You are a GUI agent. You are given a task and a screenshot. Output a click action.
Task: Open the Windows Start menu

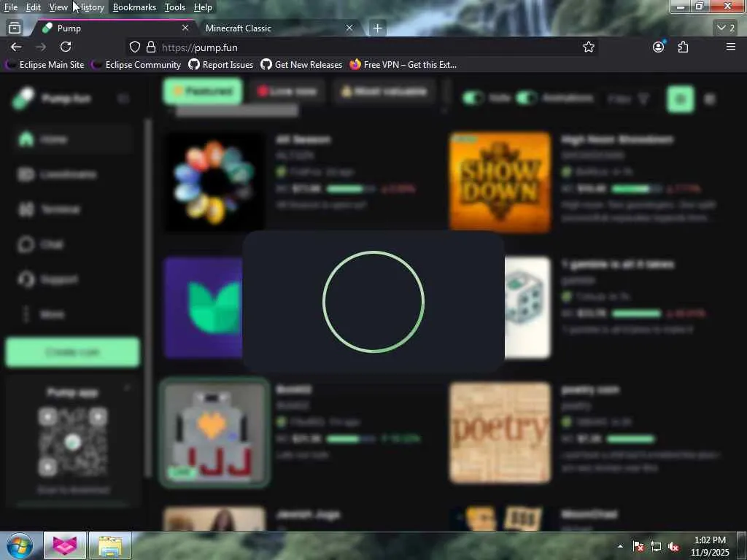20,545
